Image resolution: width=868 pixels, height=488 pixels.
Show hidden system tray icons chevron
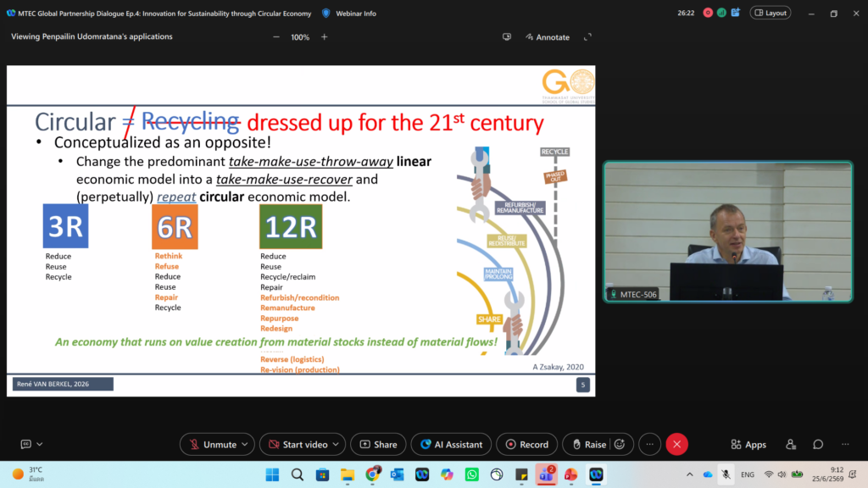coord(690,474)
